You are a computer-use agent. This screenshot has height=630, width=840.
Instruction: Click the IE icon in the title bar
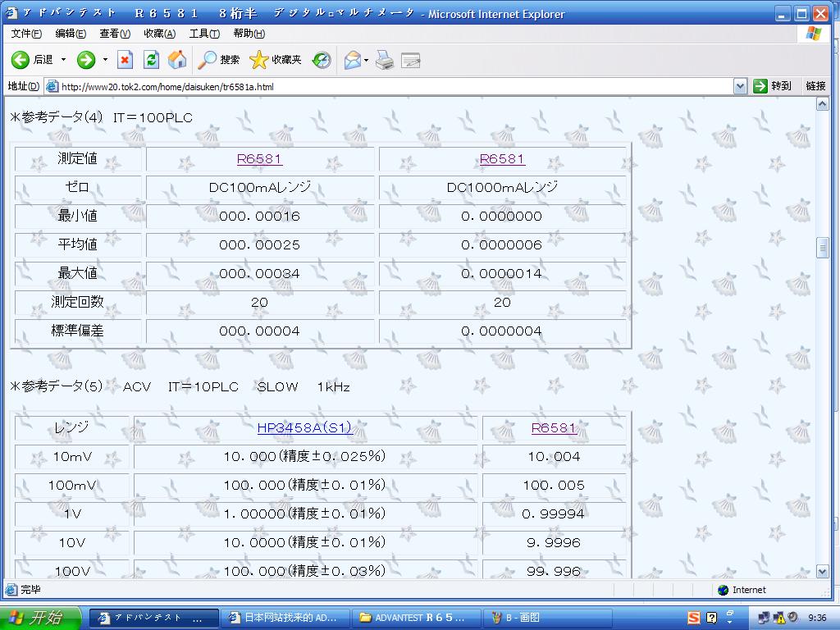11,13
